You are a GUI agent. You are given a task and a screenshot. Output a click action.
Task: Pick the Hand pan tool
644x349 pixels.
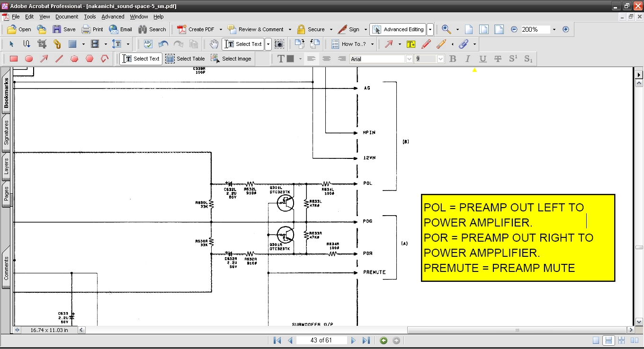(214, 44)
